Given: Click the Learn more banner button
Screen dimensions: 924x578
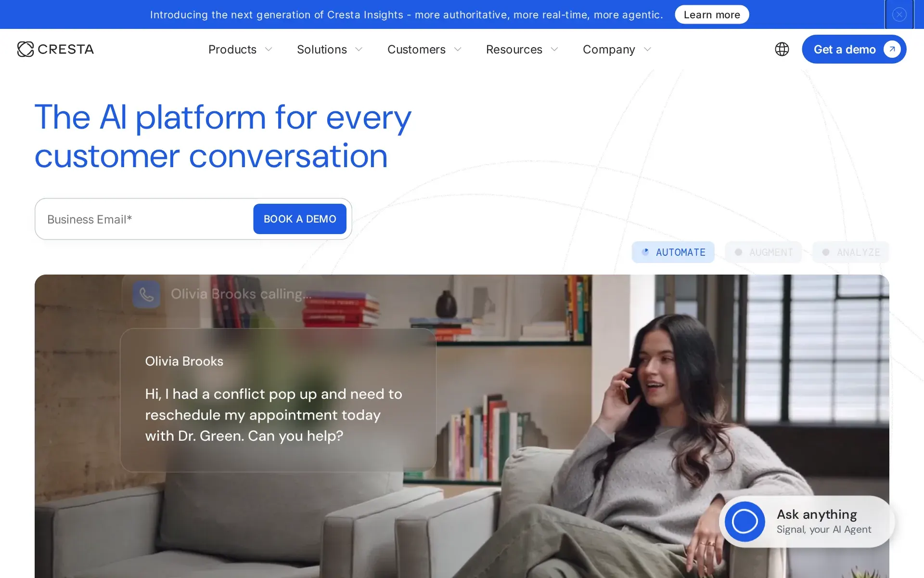Looking at the screenshot, I should [712, 14].
